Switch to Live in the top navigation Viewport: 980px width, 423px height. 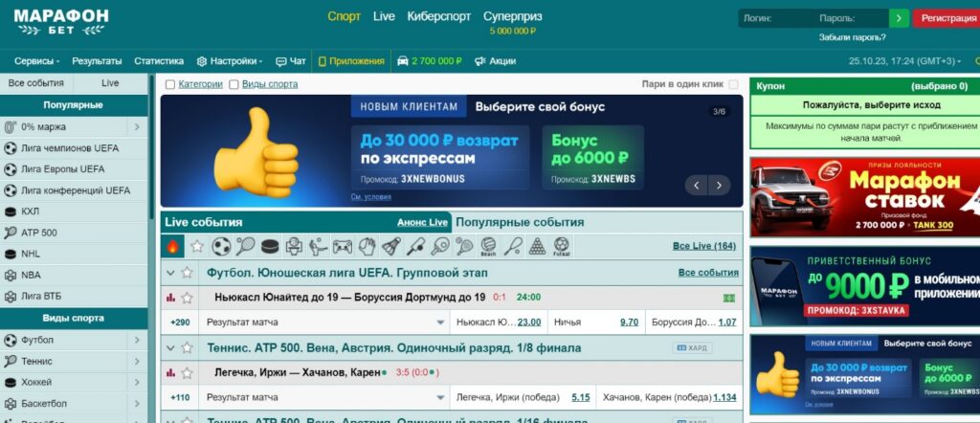[x=384, y=16]
